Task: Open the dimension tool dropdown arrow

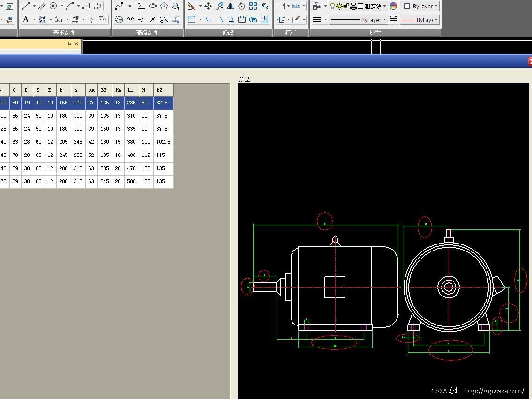Action: [x=287, y=6]
